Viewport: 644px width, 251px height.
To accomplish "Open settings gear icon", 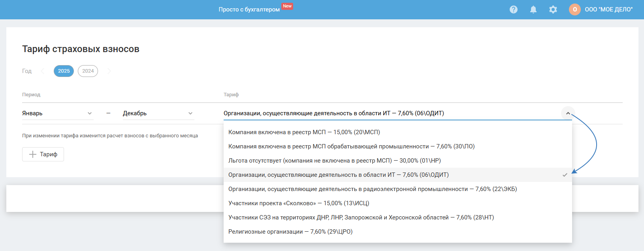I will coord(553,9).
